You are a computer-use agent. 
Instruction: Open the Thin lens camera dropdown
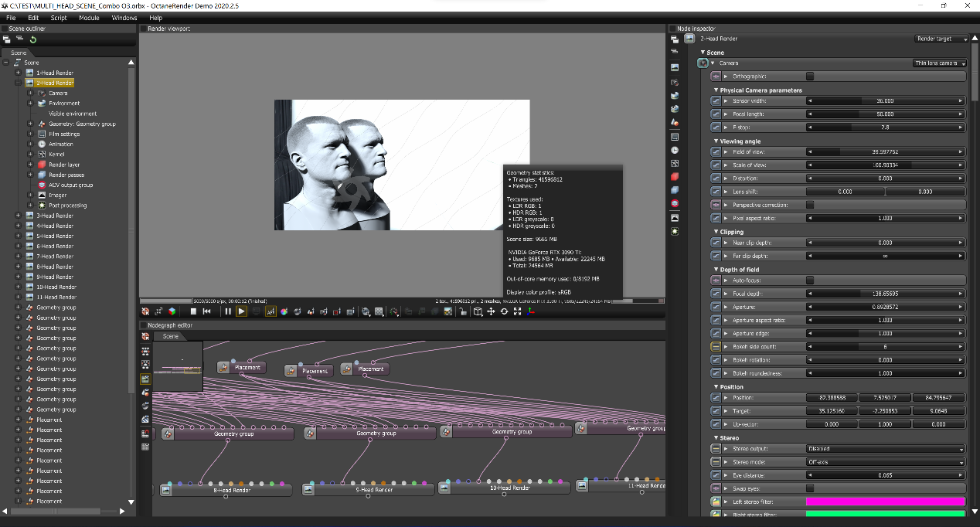(941, 63)
